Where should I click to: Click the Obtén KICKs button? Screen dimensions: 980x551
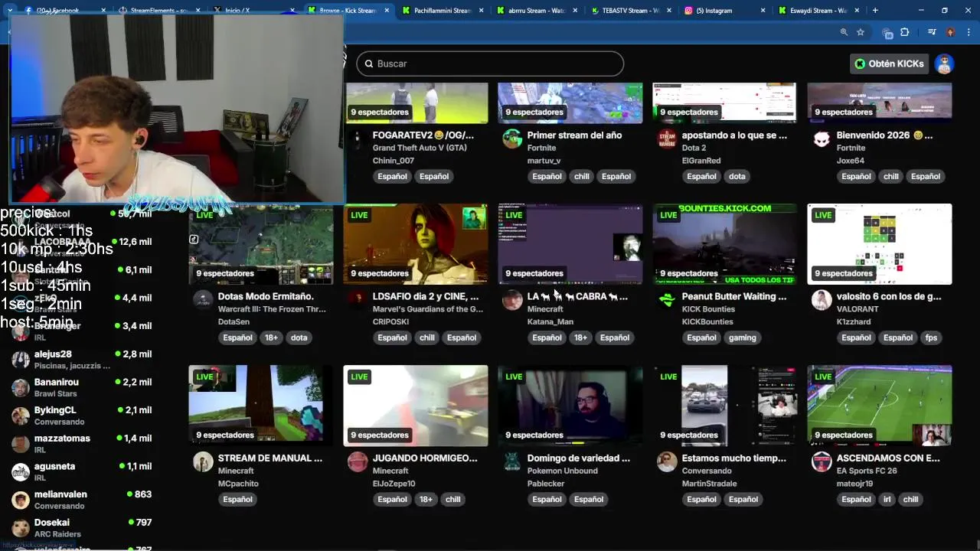889,64
